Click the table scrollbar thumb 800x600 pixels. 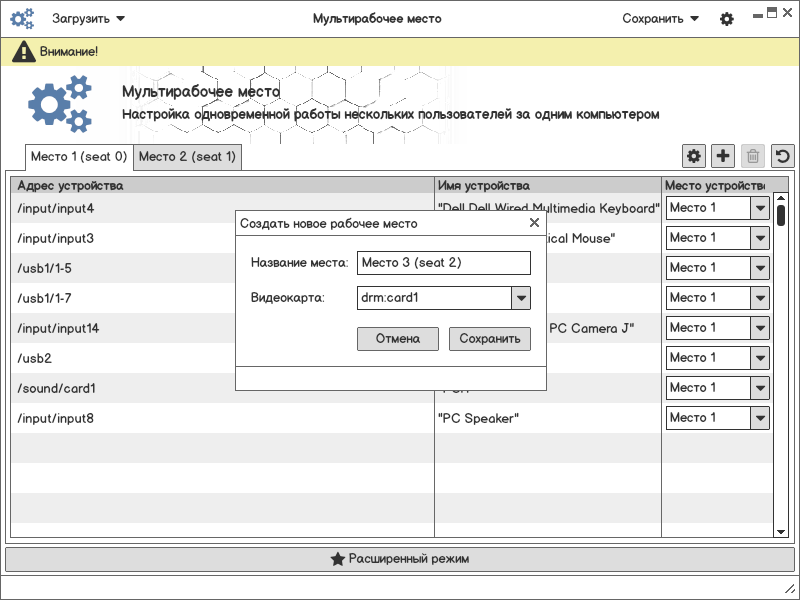(781, 215)
